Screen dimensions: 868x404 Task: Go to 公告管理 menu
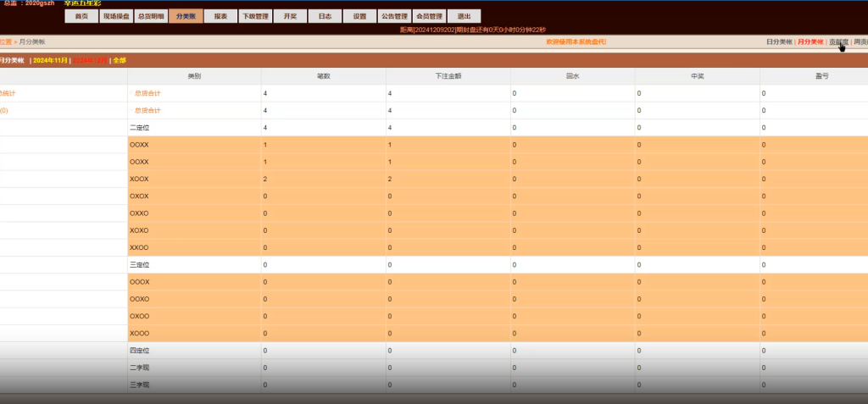394,16
